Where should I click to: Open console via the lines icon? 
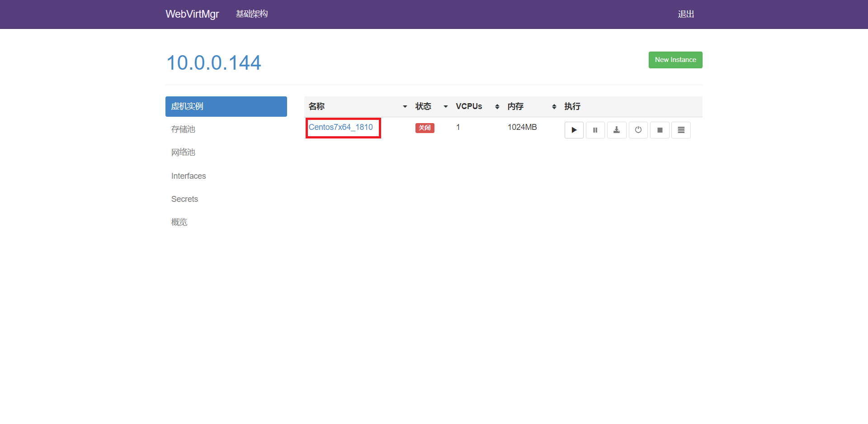[681, 130]
